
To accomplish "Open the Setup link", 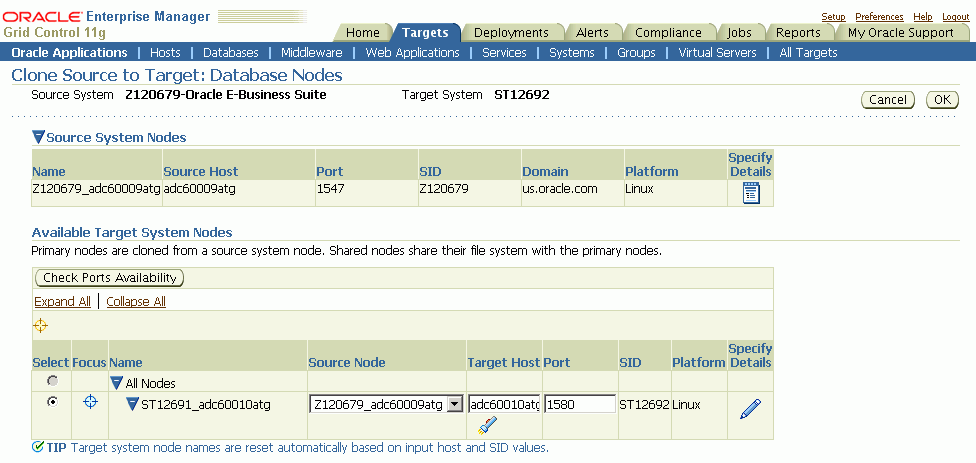I will click(x=833, y=17).
